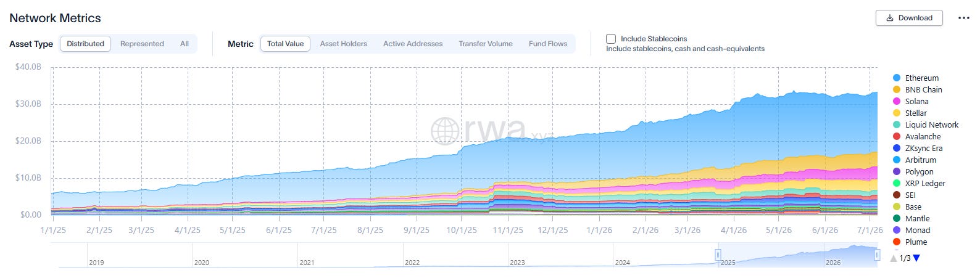Select the Distributed asset type
Screen dimensions: 980x278
(x=85, y=44)
